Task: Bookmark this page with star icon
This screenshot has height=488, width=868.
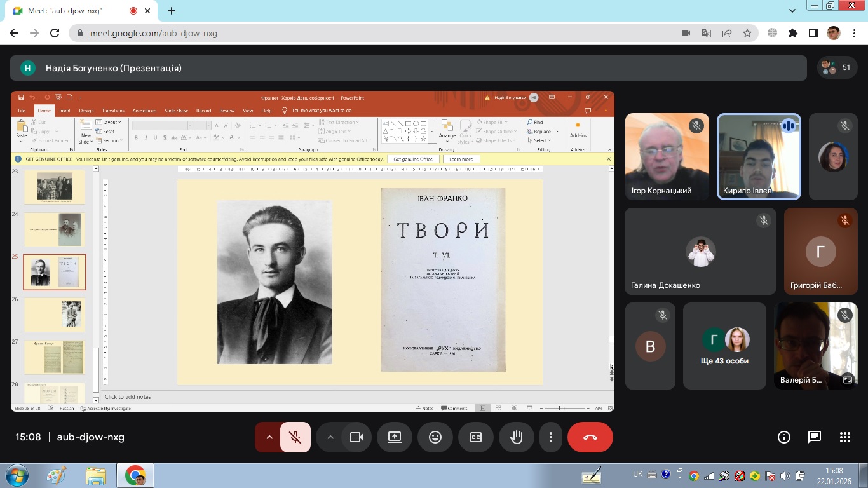Action: [747, 33]
